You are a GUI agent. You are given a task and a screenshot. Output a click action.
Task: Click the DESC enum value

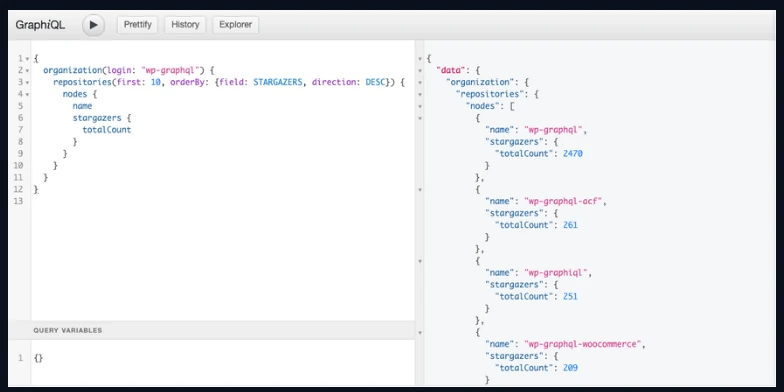(x=375, y=82)
